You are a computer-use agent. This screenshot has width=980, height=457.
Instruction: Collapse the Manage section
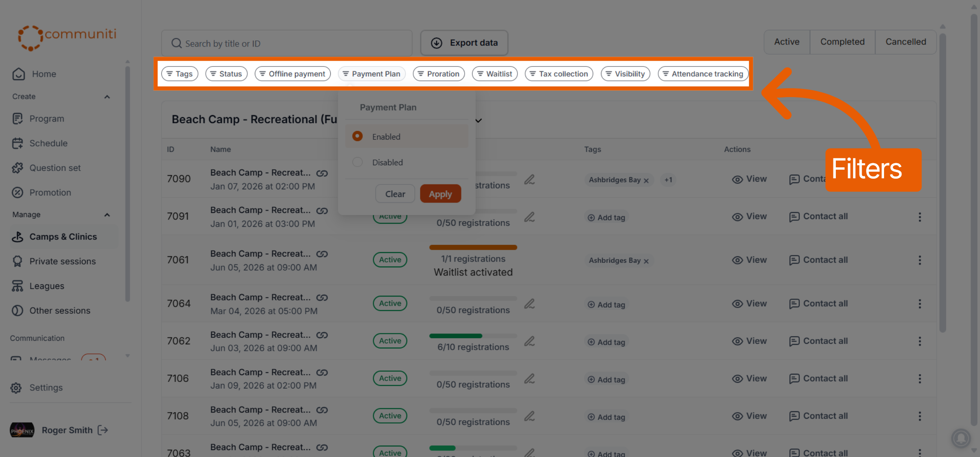107,215
